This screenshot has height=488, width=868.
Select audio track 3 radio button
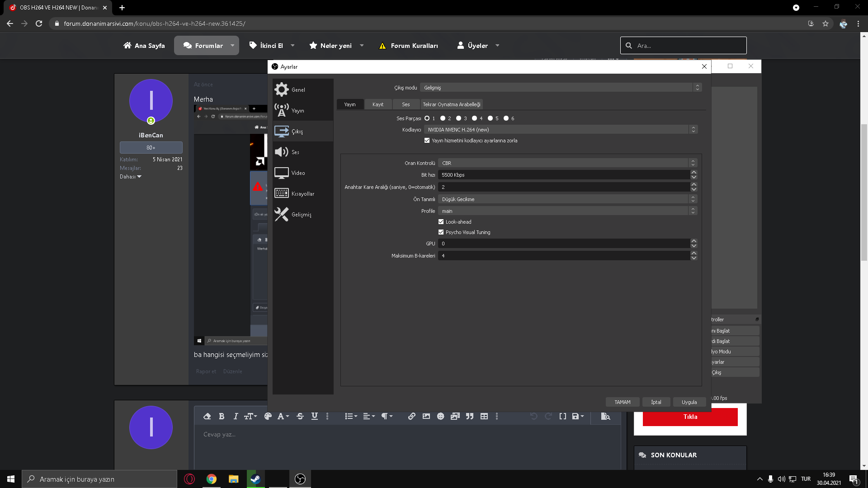click(458, 118)
